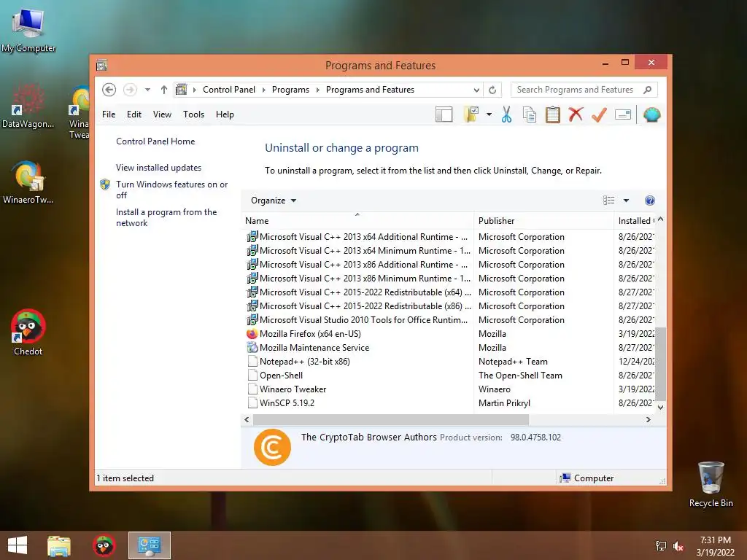Expand the arrow after Programs breadcrumb
Image resolution: width=747 pixels, height=560 pixels.
click(318, 90)
